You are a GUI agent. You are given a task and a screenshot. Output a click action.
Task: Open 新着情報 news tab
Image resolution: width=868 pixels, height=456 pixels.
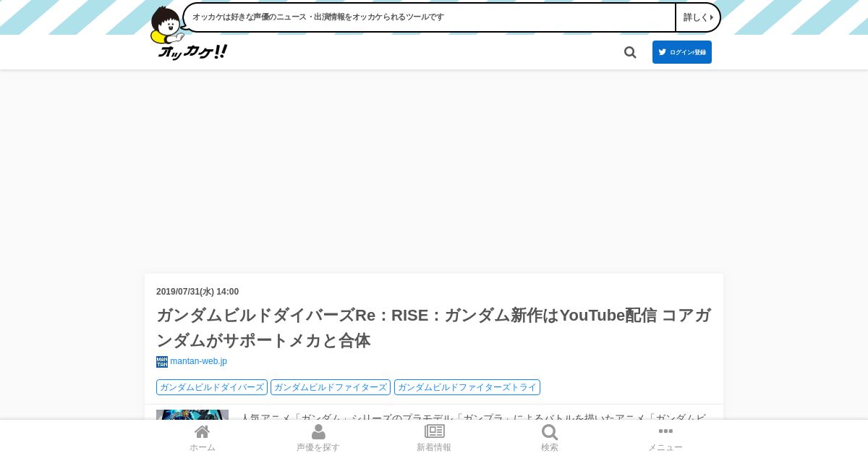coord(434,438)
